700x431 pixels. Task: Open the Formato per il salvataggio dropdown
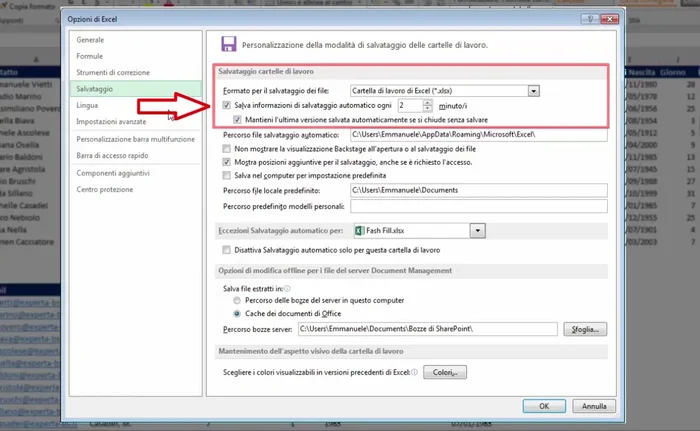534,90
